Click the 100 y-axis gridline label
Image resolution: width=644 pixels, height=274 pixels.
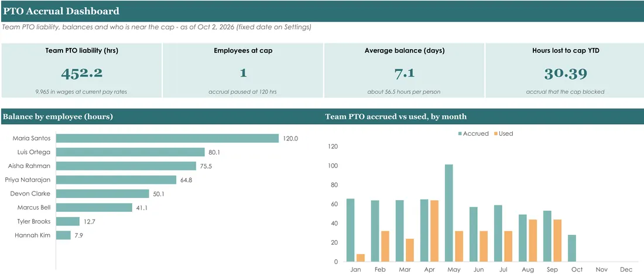[x=333, y=166]
